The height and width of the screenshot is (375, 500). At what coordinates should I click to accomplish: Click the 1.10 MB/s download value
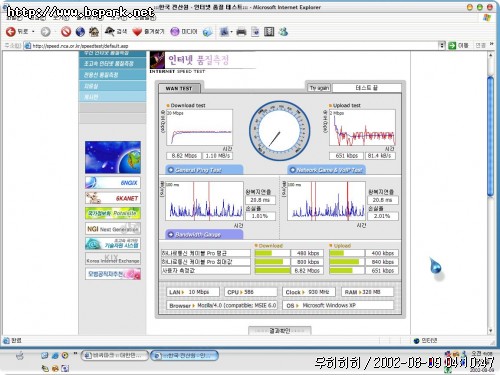click(217, 156)
